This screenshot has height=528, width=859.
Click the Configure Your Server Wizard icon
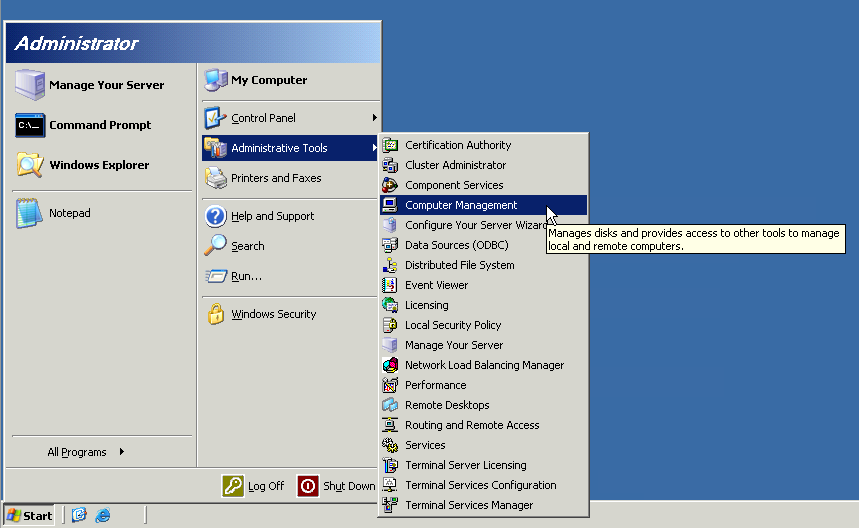390,225
